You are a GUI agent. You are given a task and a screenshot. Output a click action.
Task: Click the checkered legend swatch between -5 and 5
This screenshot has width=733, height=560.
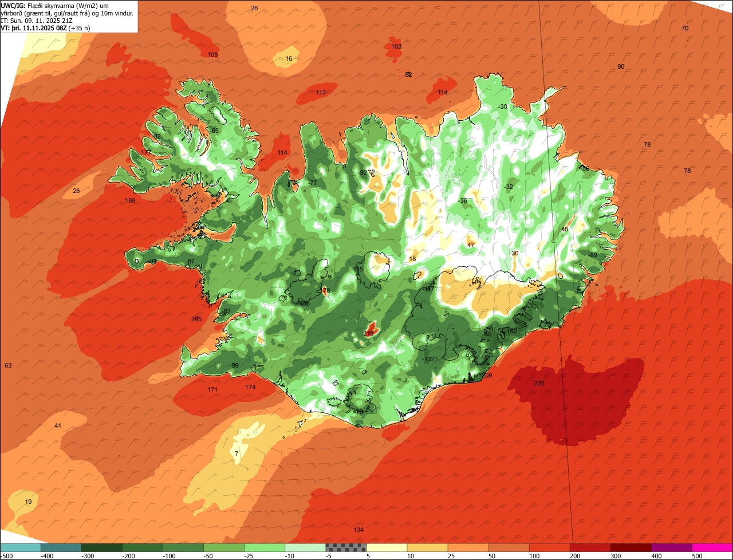(x=345, y=547)
